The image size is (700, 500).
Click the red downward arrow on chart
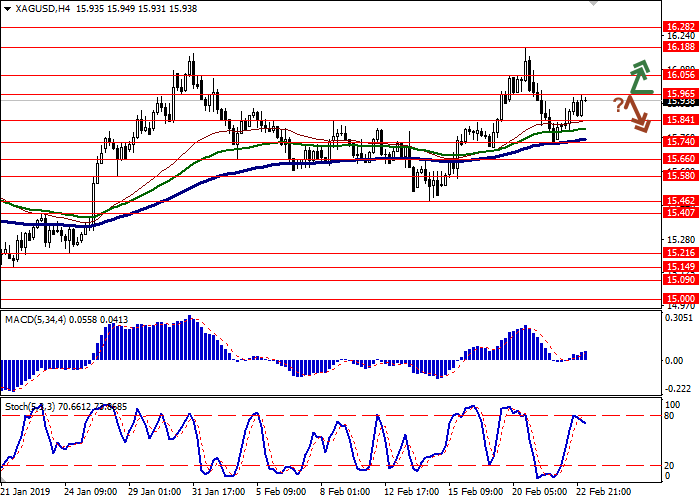point(639,112)
